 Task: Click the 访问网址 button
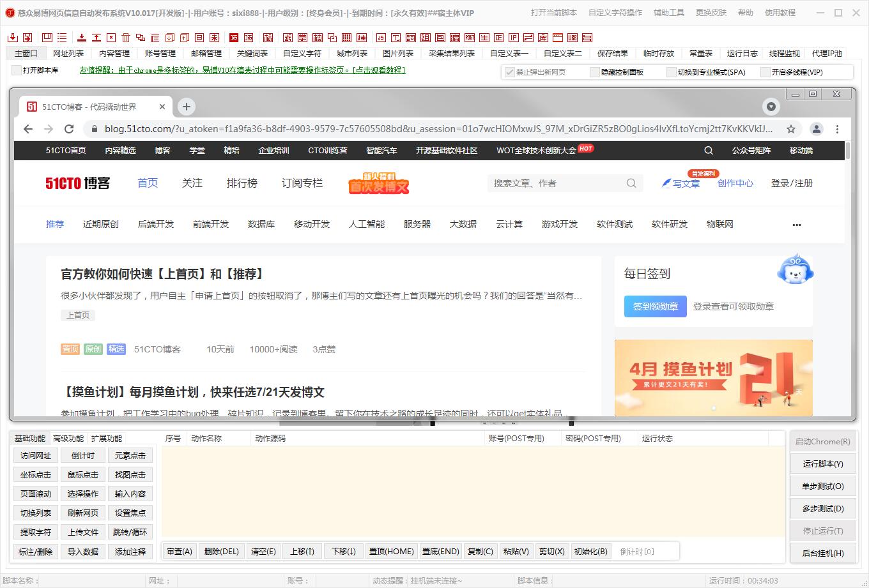tap(36, 456)
